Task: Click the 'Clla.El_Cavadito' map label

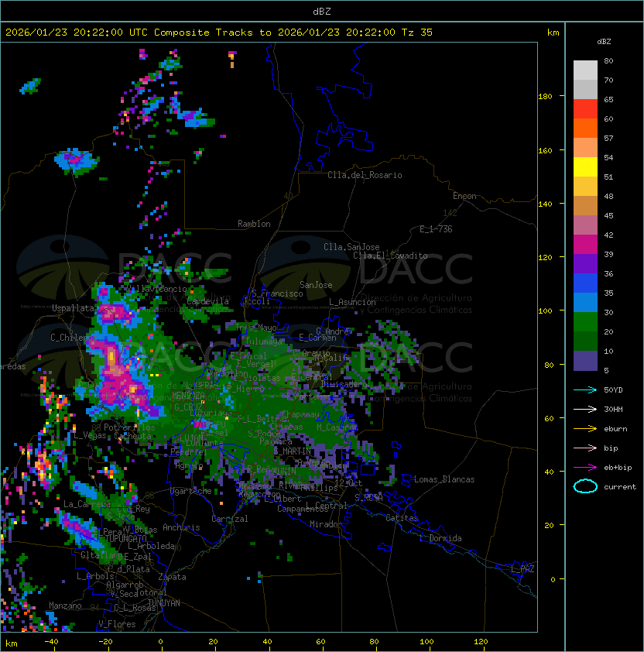Action: tap(390, 256)
